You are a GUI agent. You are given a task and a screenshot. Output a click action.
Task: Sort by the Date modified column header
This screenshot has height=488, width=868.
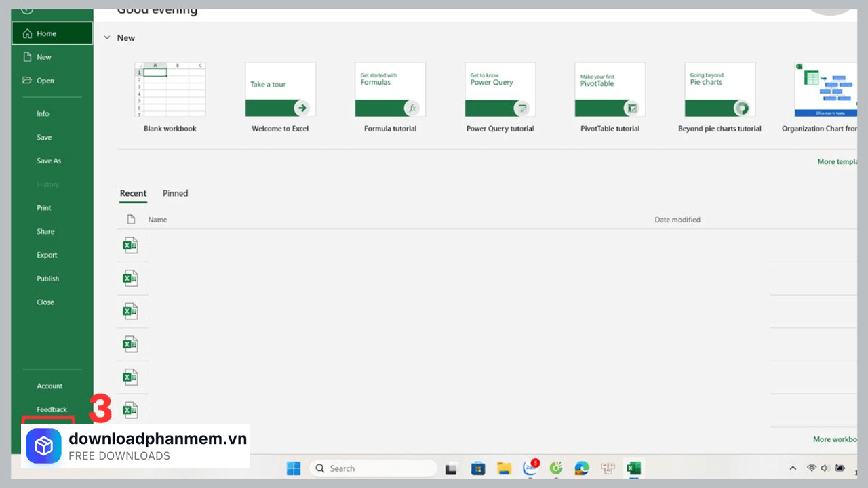[x=677, y=220]
